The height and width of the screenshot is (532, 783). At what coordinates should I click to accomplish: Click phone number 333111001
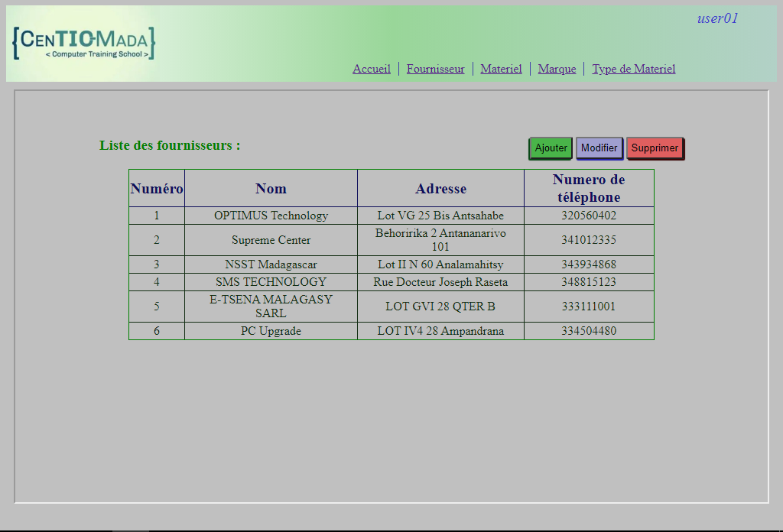pos(590,307)
